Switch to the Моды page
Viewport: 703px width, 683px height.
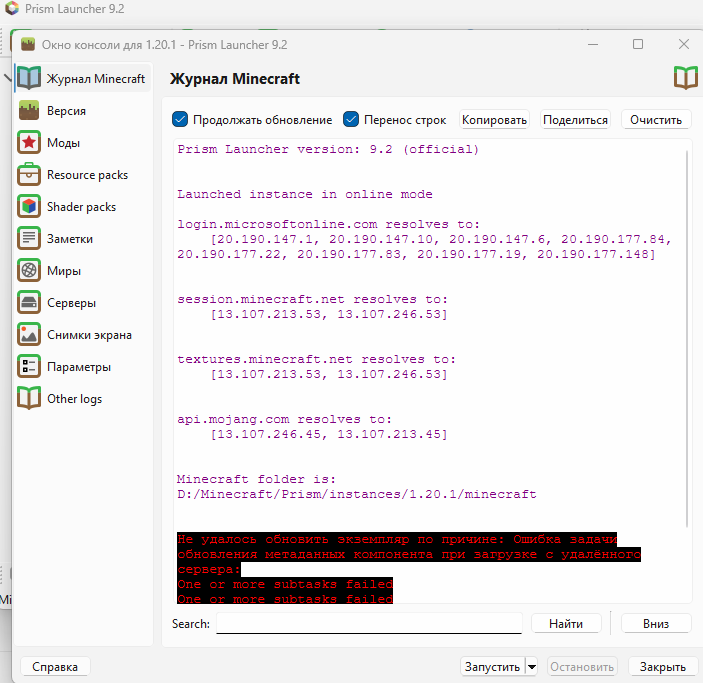tap(83, 143)
